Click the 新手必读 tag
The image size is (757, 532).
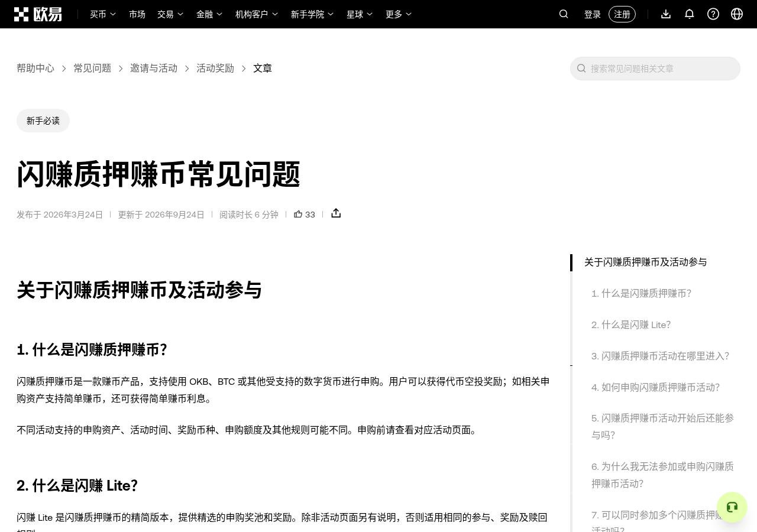tap(43, 121)
